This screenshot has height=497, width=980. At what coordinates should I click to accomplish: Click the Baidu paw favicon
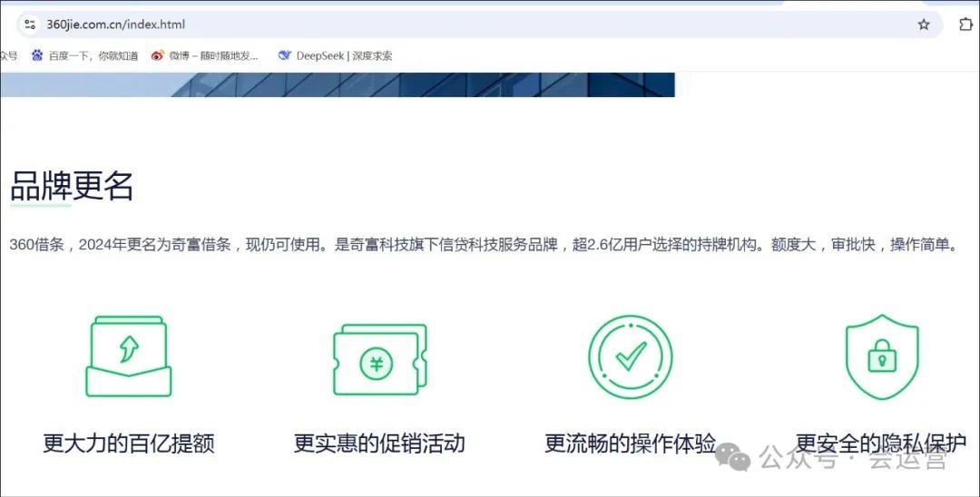tap(37, 55)
